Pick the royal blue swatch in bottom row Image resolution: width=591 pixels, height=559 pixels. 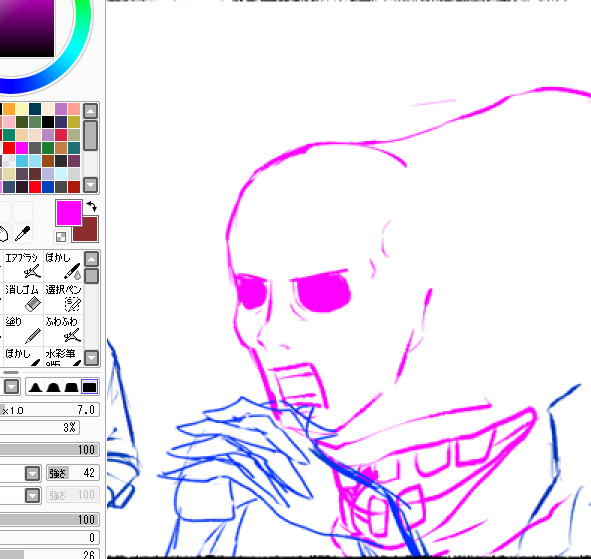pyautogui.click(x=48, y=187)
